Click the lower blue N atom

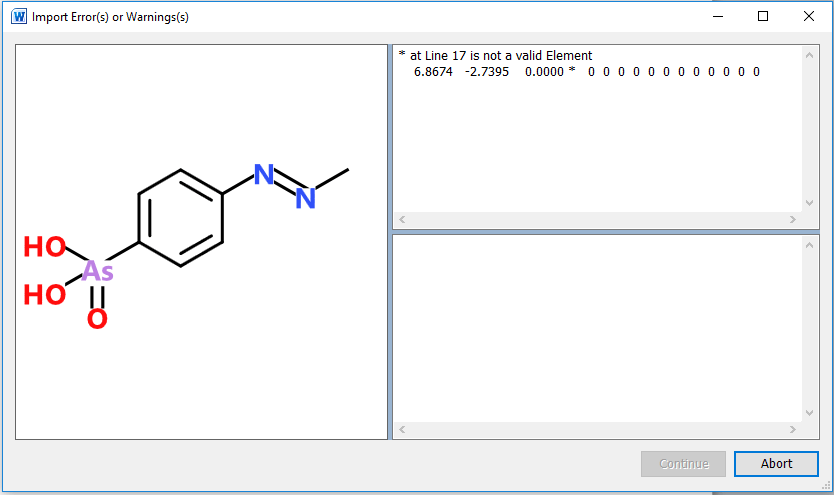(x=305, y=199)
